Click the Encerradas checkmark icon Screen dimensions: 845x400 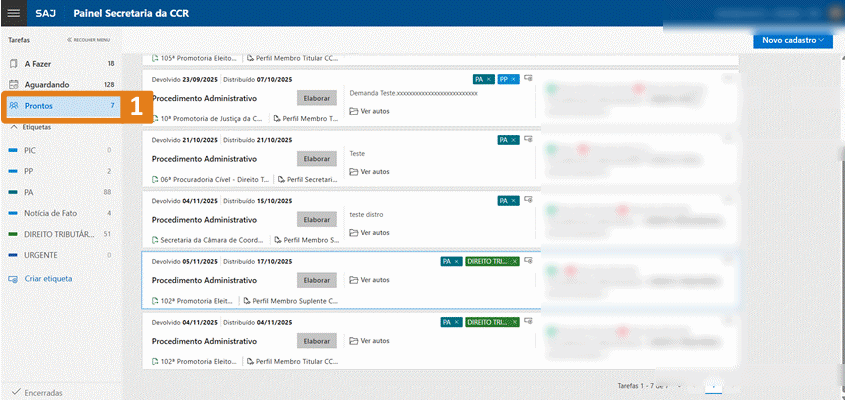15,392
